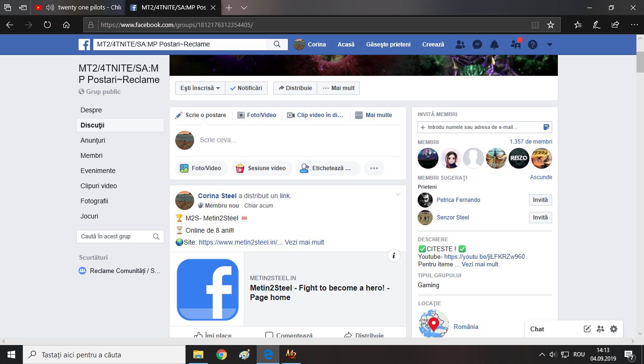644x364 pixels.
Task: Click the Sesiune video button
Action: (x=262, y=168)
